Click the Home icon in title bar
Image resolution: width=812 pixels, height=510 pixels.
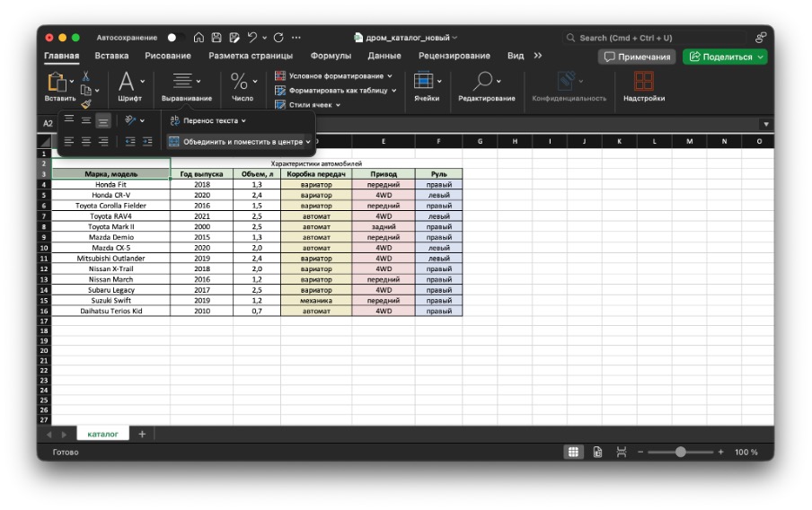point(199,38)
